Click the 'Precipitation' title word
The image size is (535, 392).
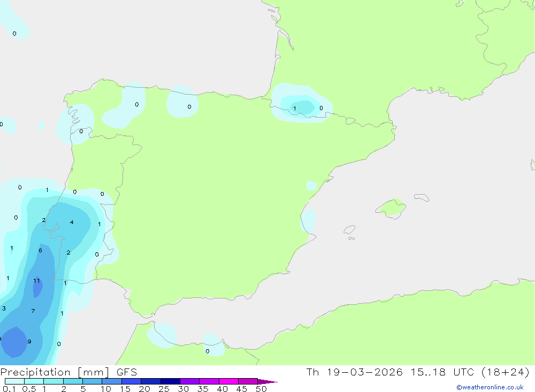35,372
